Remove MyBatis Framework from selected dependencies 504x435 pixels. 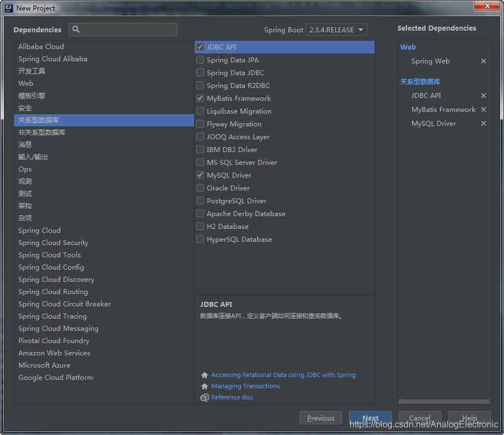483,110
